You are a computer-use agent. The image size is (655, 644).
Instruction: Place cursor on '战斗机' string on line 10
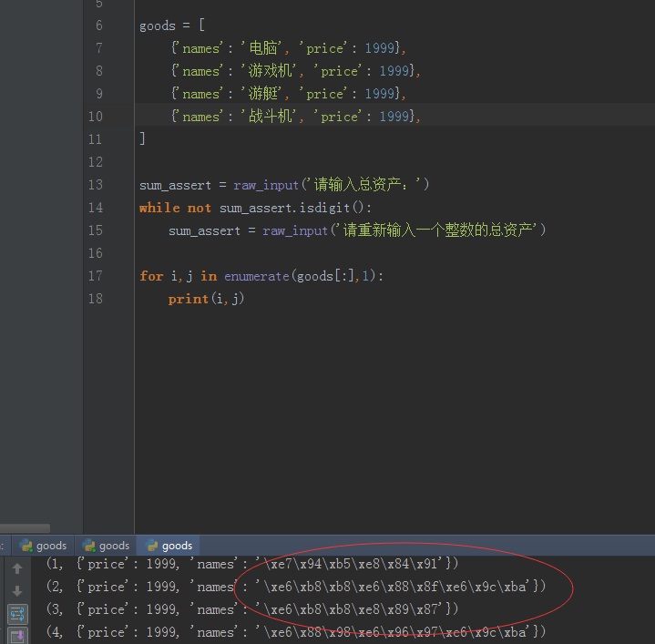(x=271, y=117)
